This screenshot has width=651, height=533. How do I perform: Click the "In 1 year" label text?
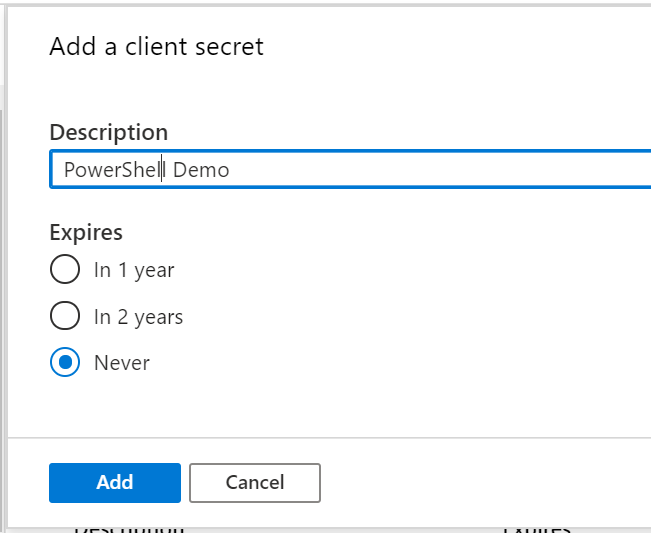click(x=134, y=270)
